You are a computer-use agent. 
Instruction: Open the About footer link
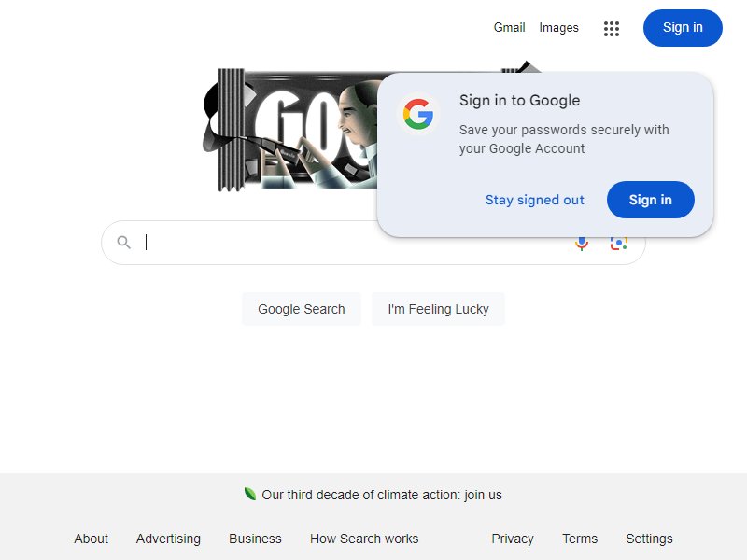(91, 539)
